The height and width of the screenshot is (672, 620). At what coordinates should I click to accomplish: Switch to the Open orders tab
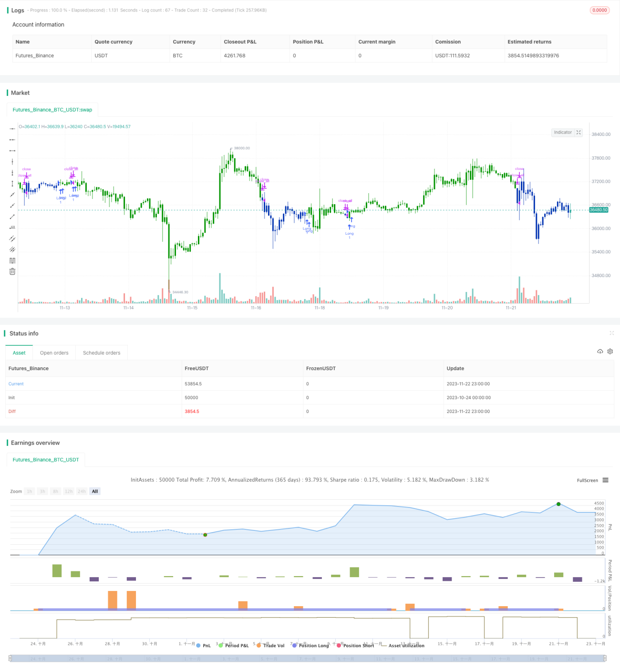[x=54, y=353]
